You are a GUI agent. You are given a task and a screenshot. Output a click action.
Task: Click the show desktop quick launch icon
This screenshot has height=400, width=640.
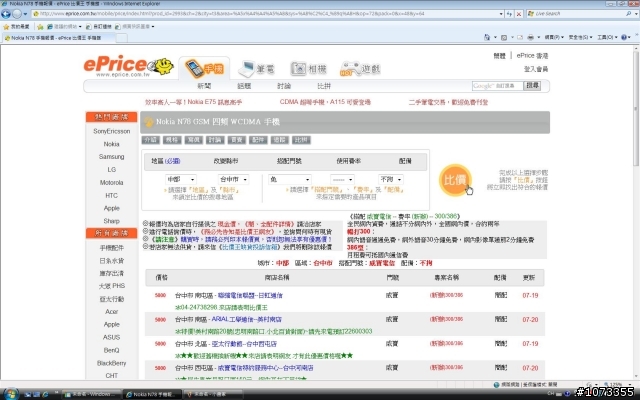tap(28, 394)
